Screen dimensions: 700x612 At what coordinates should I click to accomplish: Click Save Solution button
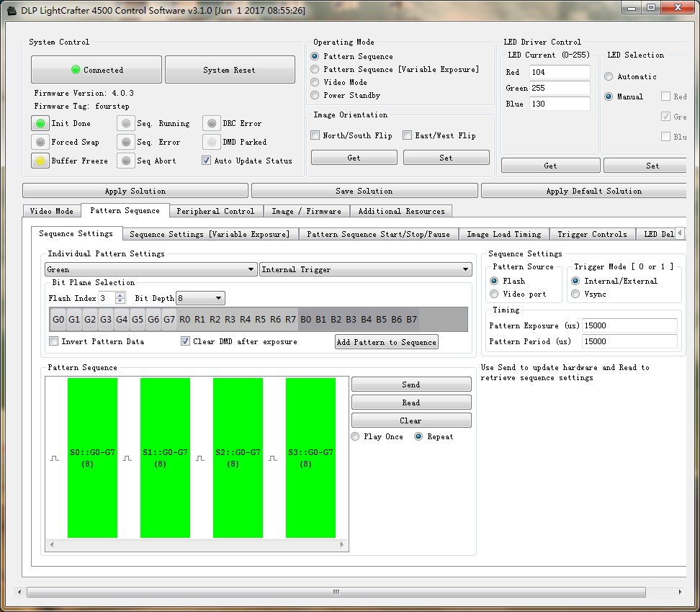(364, 191)
